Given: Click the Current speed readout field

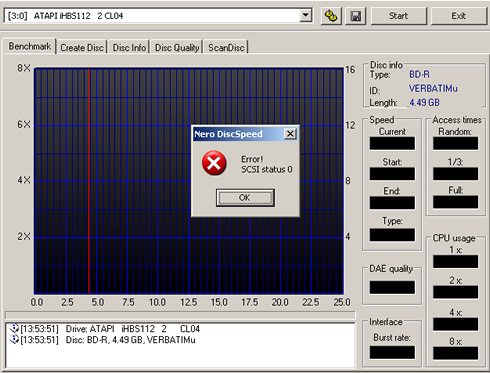Looking at the screenshot, I should (392, 143).
